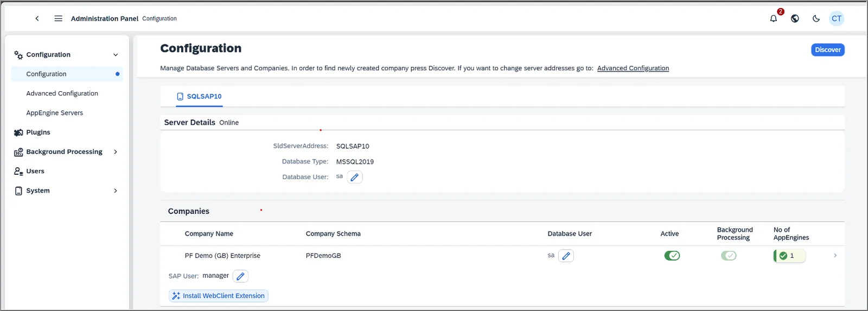Click the Configuration breadcrumb in header
868x311 pixels.
pyautogui.click(x=159, y=18)
